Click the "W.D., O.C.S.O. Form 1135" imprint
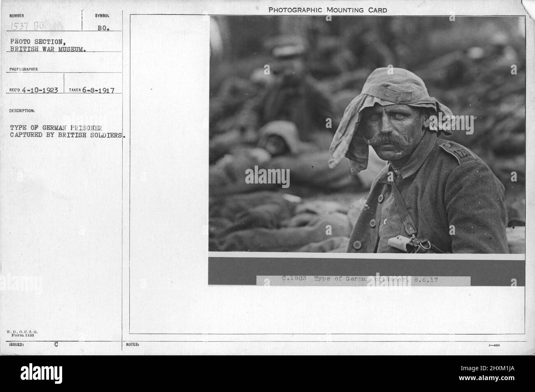This screenshot has width=535, height=392. (x=22, y=333)
